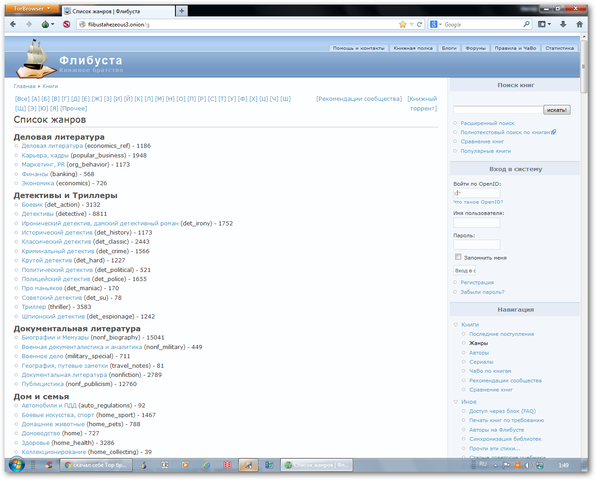Open the downloads arrow icon
Viewport: 596px width, 480px height.
coord(563,24)
